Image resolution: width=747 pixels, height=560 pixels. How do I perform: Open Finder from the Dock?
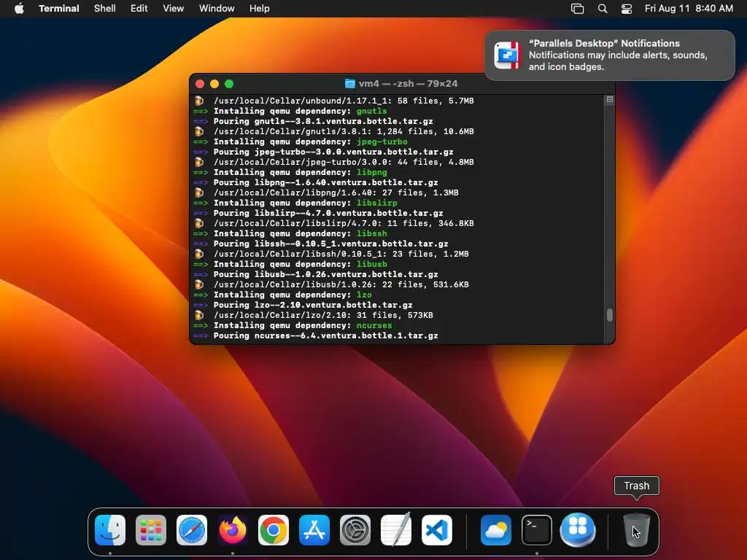(110, 530)
